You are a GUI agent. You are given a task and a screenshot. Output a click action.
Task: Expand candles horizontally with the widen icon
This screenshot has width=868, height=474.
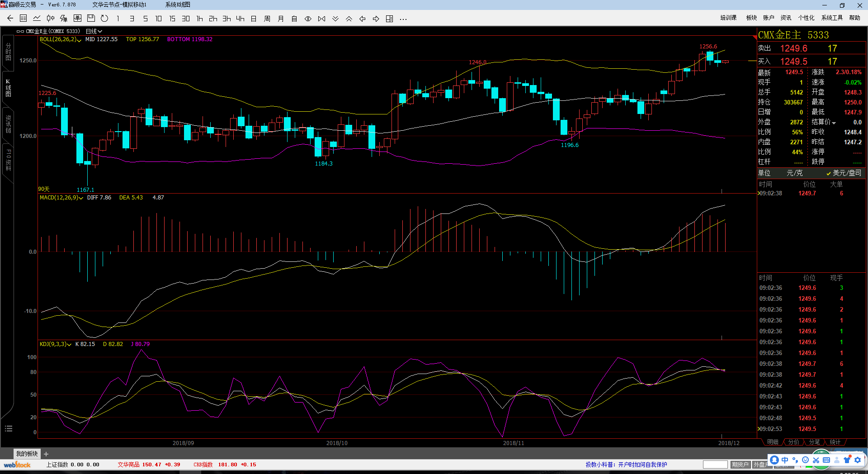click(308, 19)
